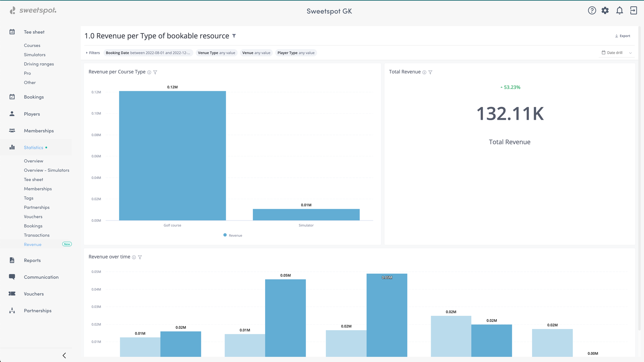This screenshot has width=644, height=362.
Task: Click the logout icon
Action: pos(633,11)
